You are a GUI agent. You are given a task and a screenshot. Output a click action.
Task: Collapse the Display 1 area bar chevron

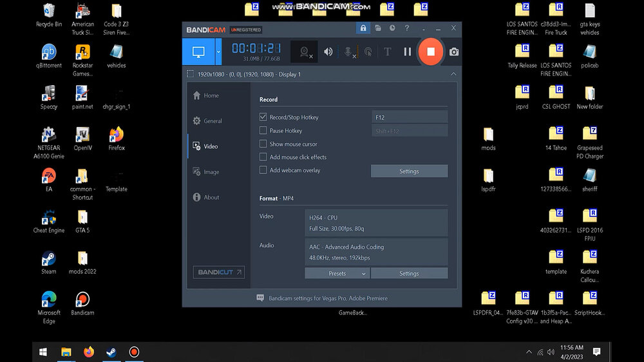[x=453, y=74]
